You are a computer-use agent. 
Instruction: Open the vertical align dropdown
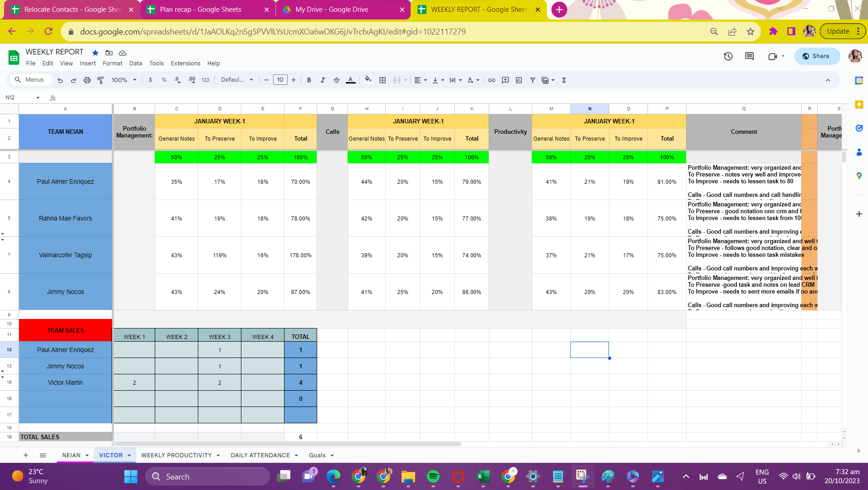pos(438,80)
